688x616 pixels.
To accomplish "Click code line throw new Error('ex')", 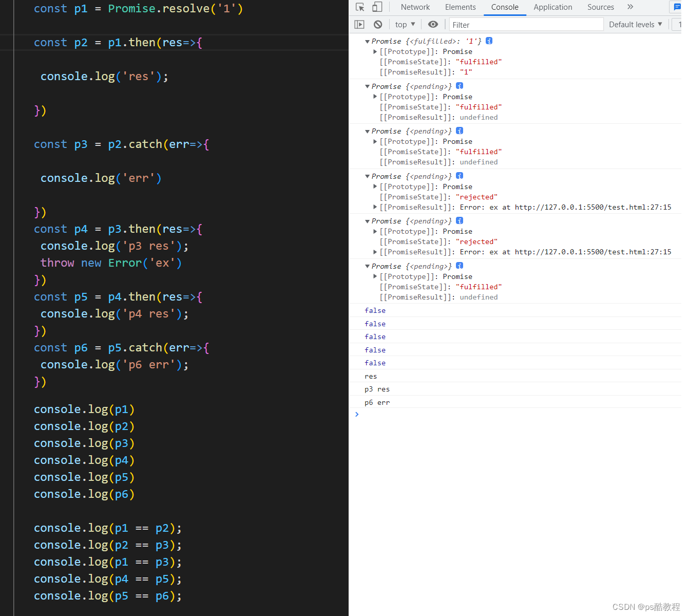I will coord(111,263).
